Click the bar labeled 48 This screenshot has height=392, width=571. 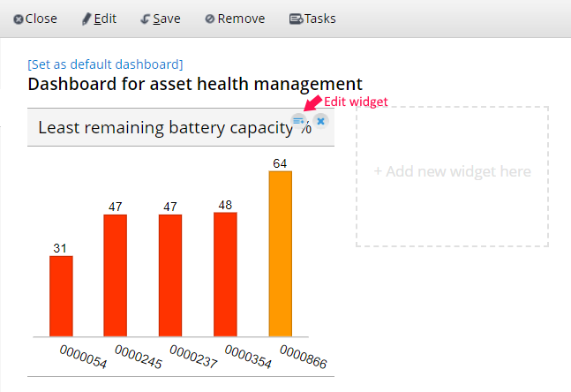pyautogui.click(x=225, y=275)
